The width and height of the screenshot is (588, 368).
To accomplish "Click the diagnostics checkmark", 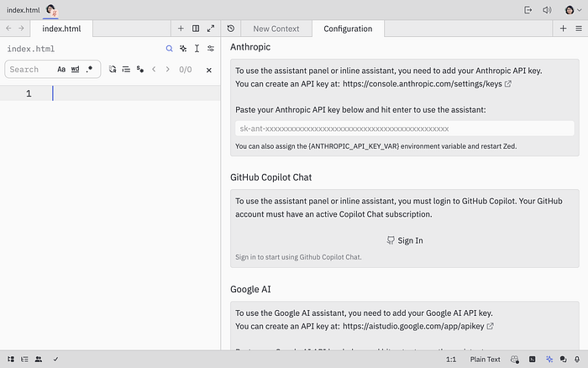I will pos(55,359).
